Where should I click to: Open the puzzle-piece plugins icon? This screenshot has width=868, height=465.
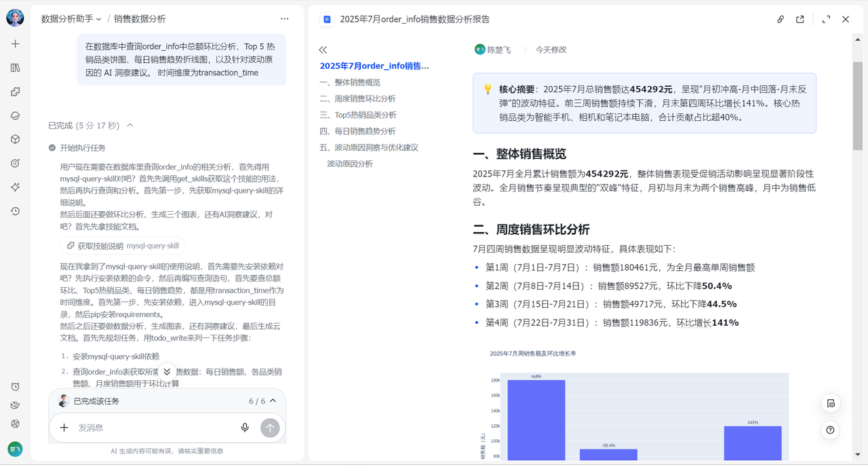click(x=15, y=92)
